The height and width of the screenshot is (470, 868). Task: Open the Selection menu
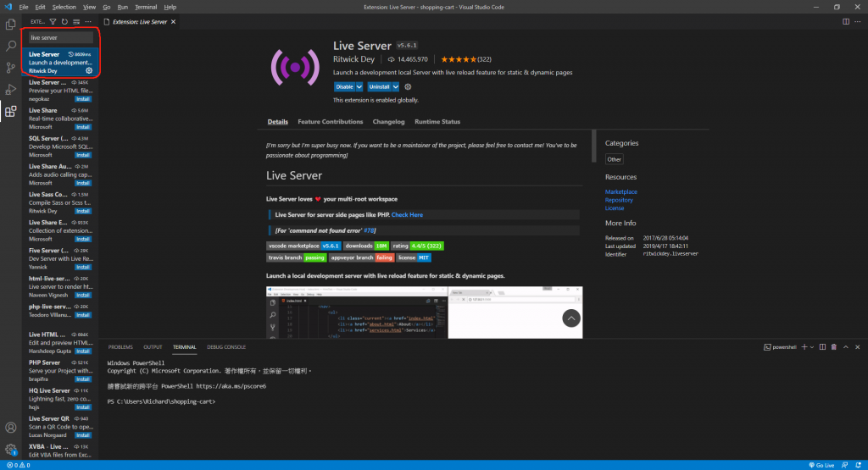click(x=64, y=7)
